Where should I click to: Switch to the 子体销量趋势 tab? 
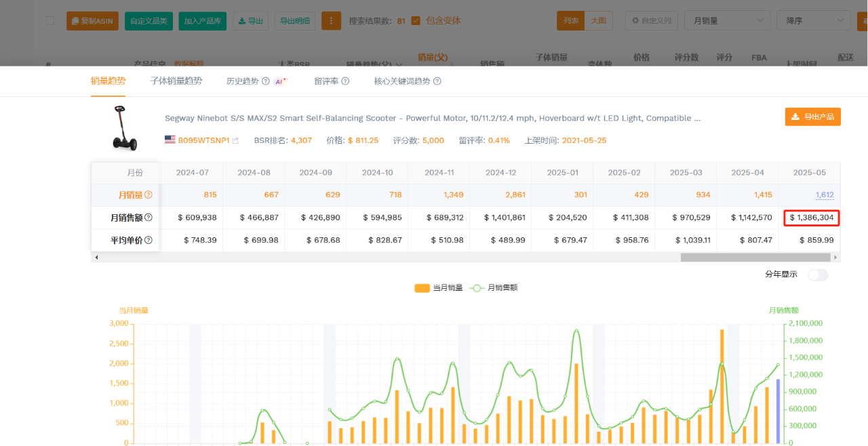coord(176,81)
